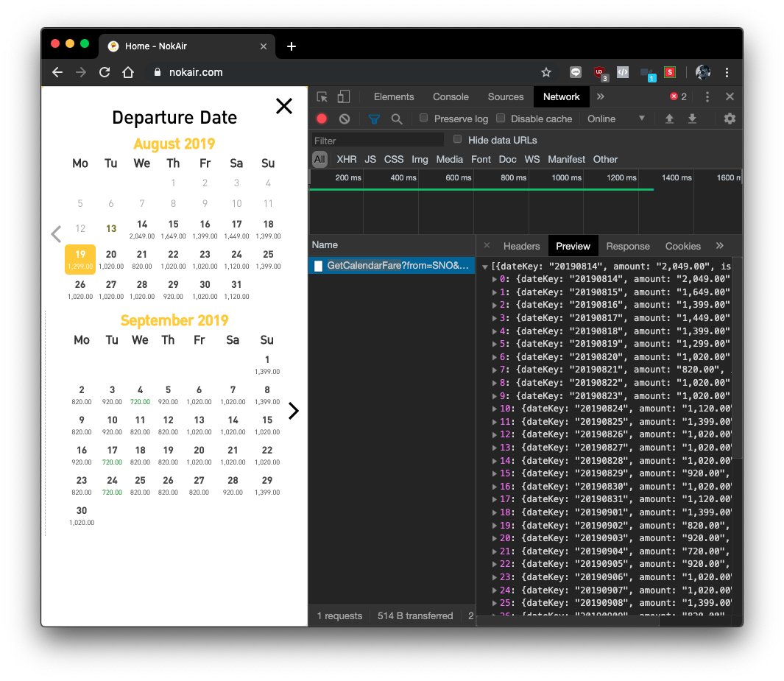
Task: Open the DevTools customize menu
Action: pyautogui.click(x=707, y=97)
